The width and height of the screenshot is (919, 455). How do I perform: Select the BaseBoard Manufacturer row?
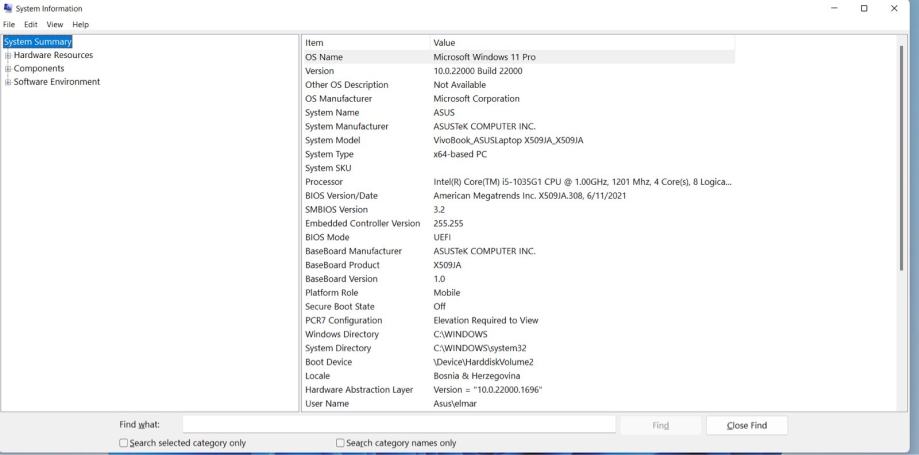518,251
